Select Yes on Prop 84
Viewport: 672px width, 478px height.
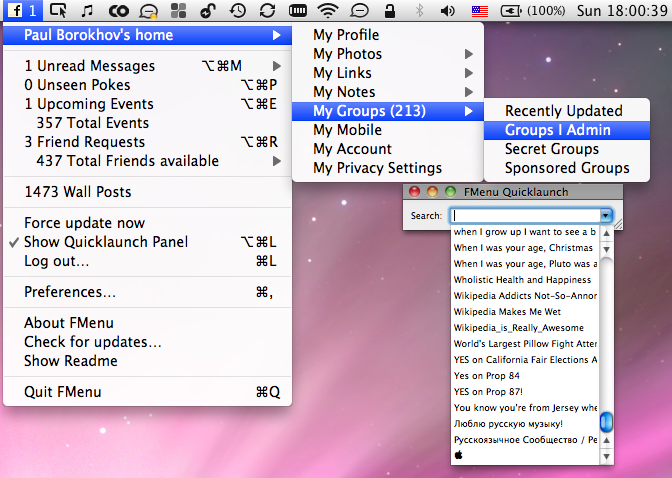click(525, 376)
